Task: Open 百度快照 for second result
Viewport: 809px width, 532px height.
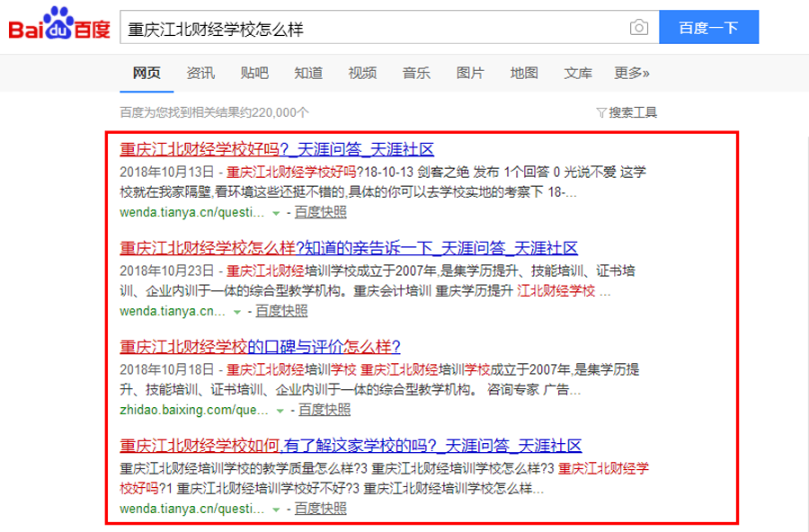Action: pos(281,311)
